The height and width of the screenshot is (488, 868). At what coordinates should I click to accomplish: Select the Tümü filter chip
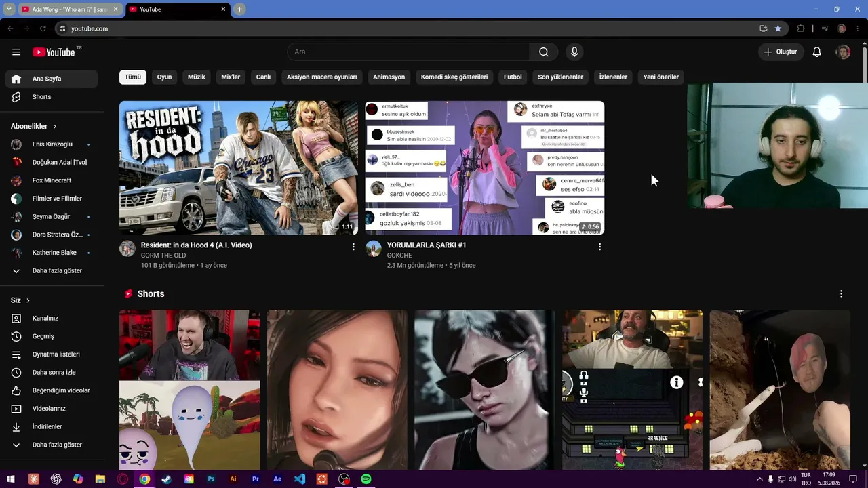click(133, 77)
